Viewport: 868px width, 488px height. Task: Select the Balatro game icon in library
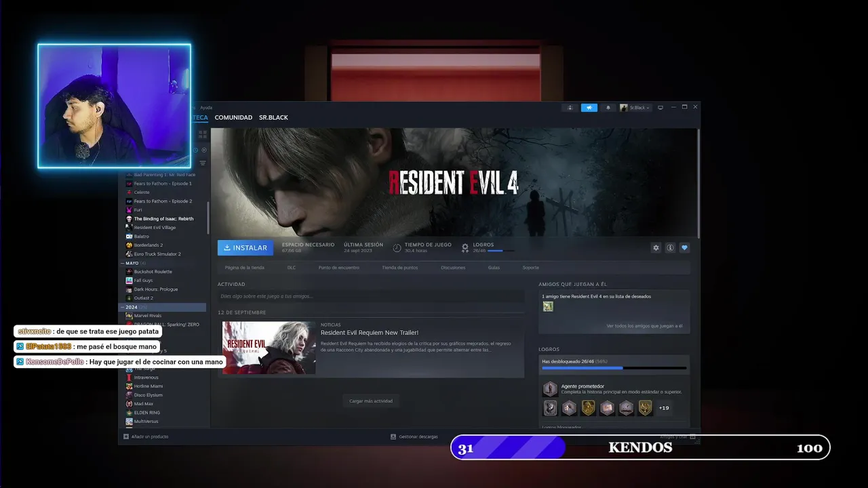(129, 237)
